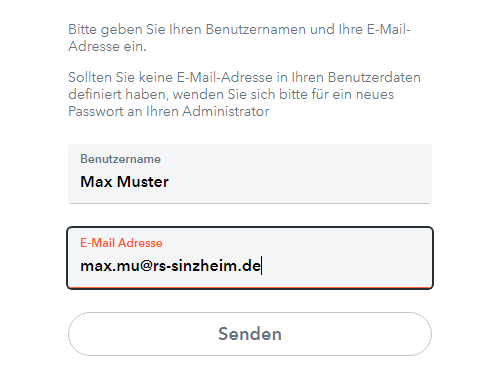Click the word Muster in username field
The height and width of the screenshot is (367, 490).
click(x=143, y=182)
